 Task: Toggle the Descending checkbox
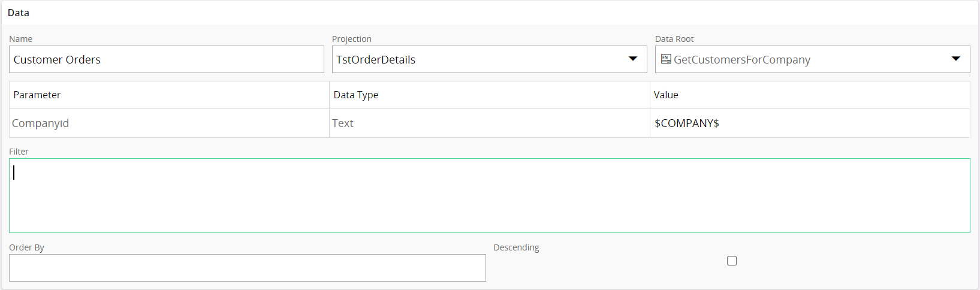tap(732, 261)
